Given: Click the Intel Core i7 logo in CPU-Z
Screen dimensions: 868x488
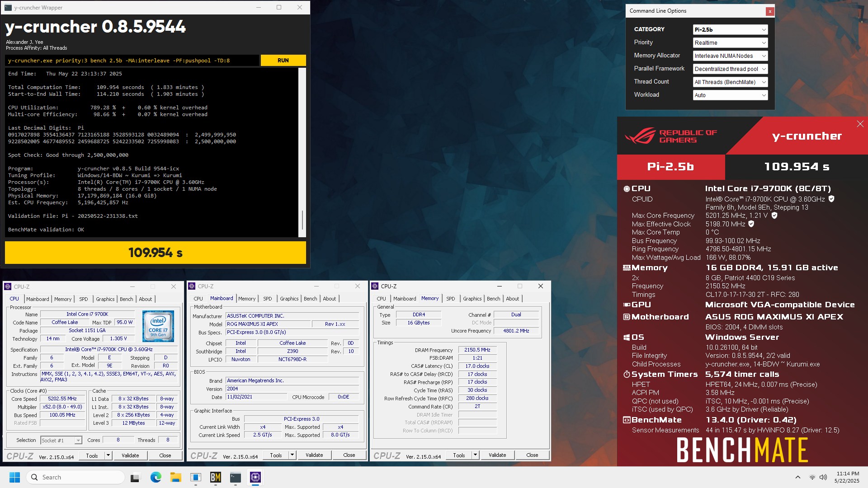Looking at the screenshot, I should [x=158, y=326].
